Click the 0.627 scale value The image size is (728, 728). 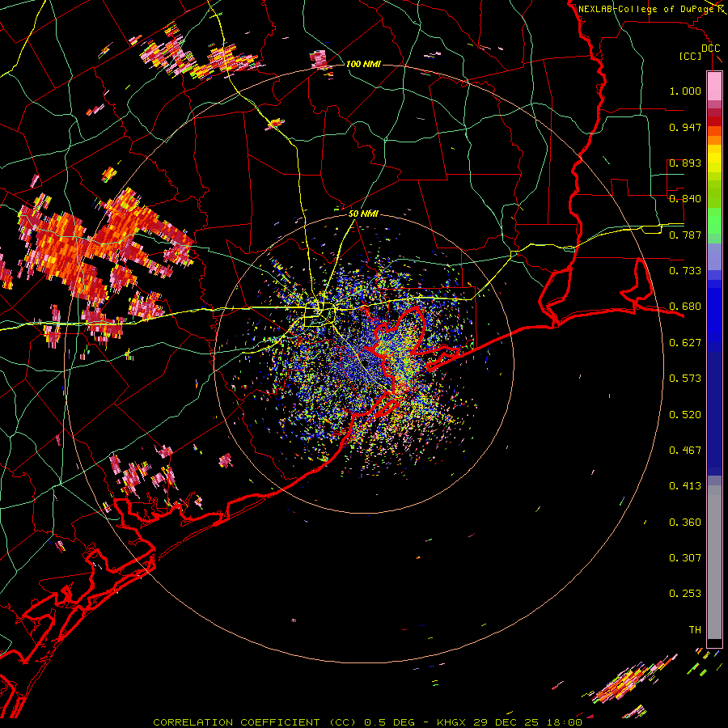click(685, 343)
